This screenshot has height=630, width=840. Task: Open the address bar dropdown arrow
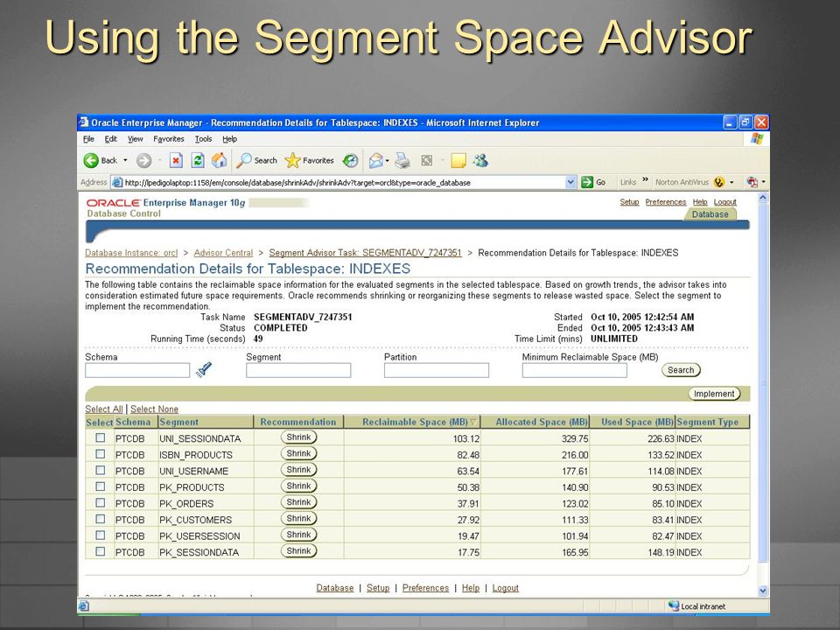coord(570,182)
